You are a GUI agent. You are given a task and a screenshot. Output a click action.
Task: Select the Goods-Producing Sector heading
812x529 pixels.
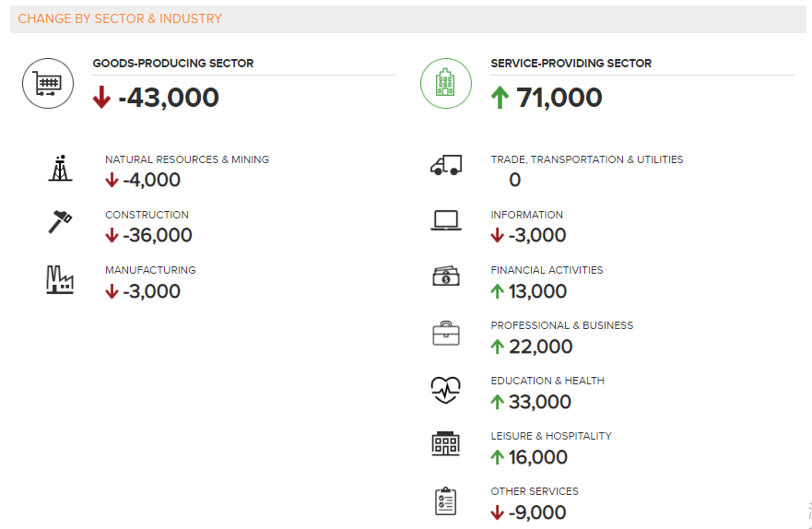click(173, 64)
